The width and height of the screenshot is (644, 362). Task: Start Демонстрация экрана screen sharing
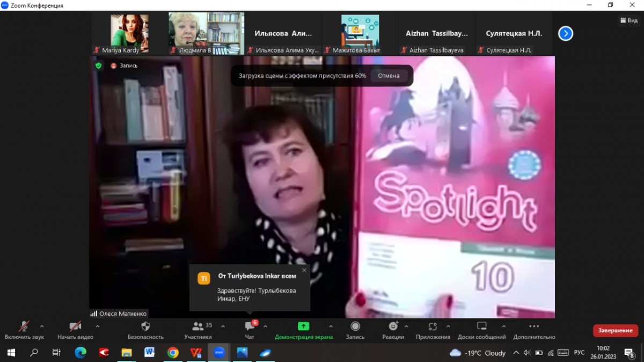[303, 327]
